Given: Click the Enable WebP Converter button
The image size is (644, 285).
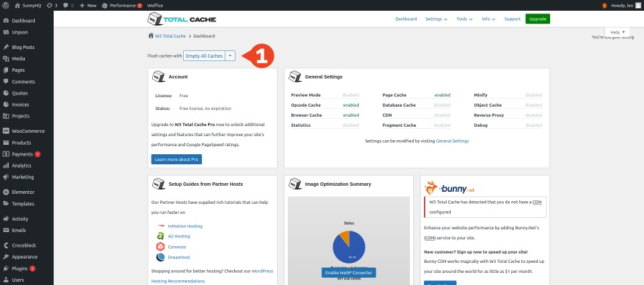Looking at the screenshot, I should coord(348,273).
